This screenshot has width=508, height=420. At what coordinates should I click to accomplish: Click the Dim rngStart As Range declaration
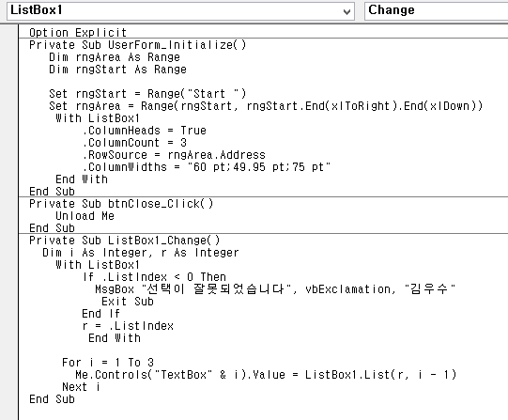click(117, 70)
